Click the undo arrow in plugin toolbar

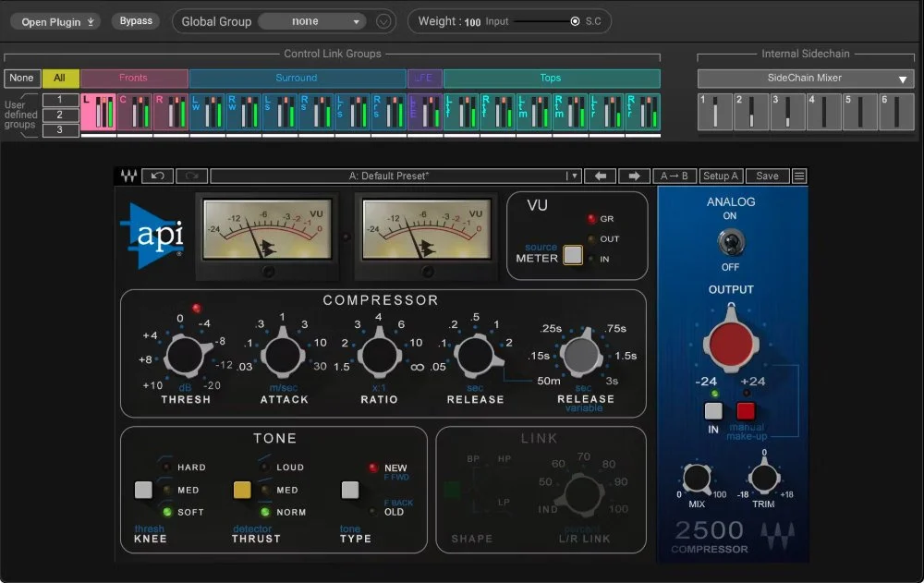pyautogui.click(x=157, y=176)
